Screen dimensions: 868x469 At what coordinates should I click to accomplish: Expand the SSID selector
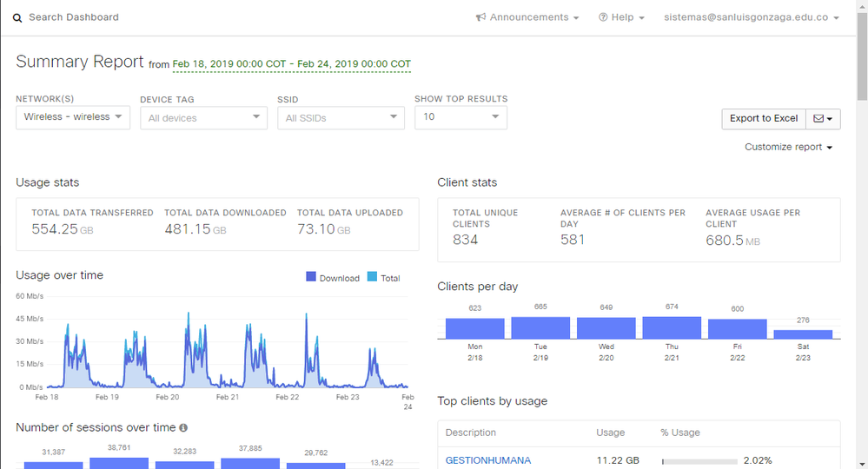(341, 117)
